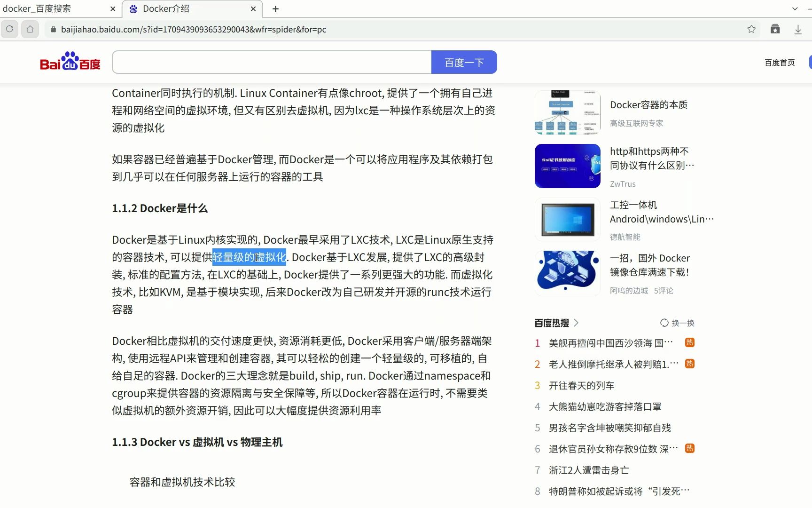Click author 阿鸣的边城
Viewport: 812px width, 508px height.
click(629, 291)
